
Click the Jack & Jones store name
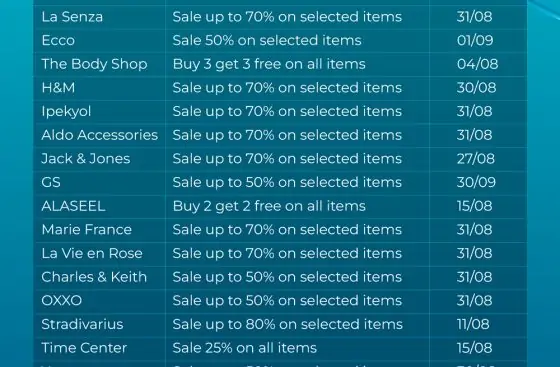click(x=86, y=159)
